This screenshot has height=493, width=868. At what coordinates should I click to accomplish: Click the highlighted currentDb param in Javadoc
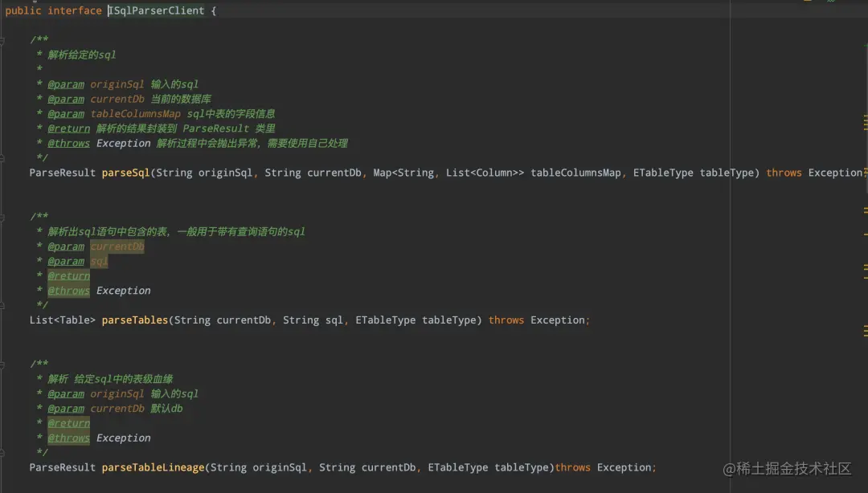tap(117, 246)
